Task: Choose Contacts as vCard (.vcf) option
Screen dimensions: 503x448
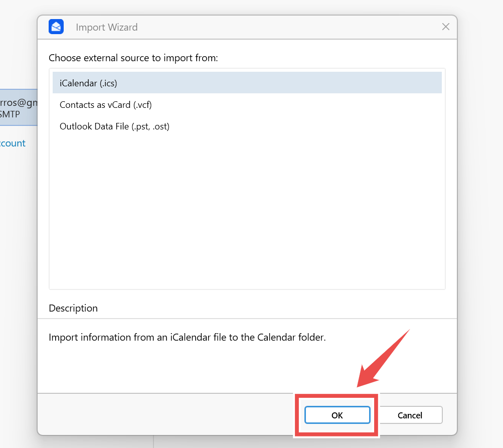Action: (105, 105)
